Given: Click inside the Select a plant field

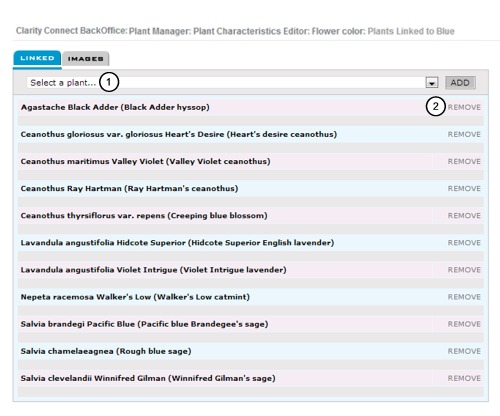Looking at the screenshot, I should [x=226, y=83].
